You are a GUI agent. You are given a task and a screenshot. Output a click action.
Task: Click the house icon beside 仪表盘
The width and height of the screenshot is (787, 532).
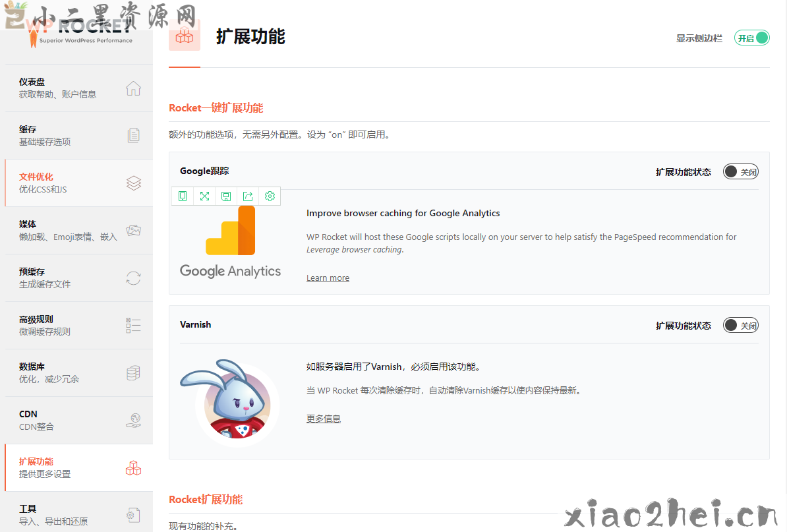click(133, 88)
